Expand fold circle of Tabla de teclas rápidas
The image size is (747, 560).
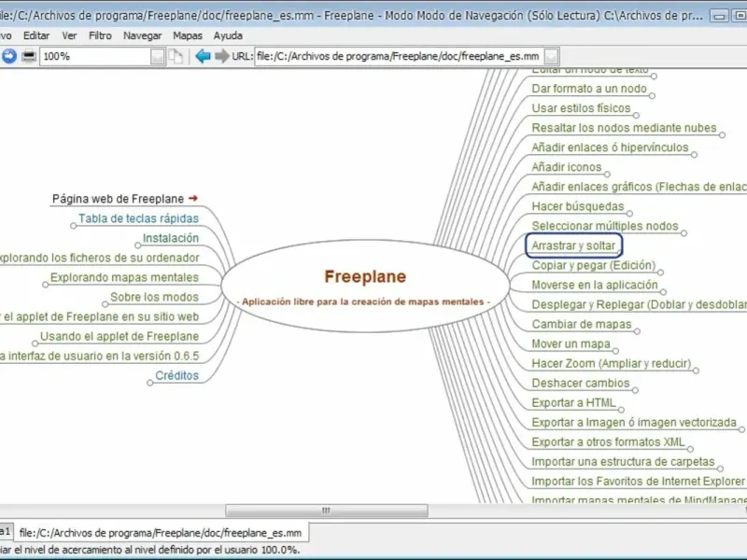point(74,226)
